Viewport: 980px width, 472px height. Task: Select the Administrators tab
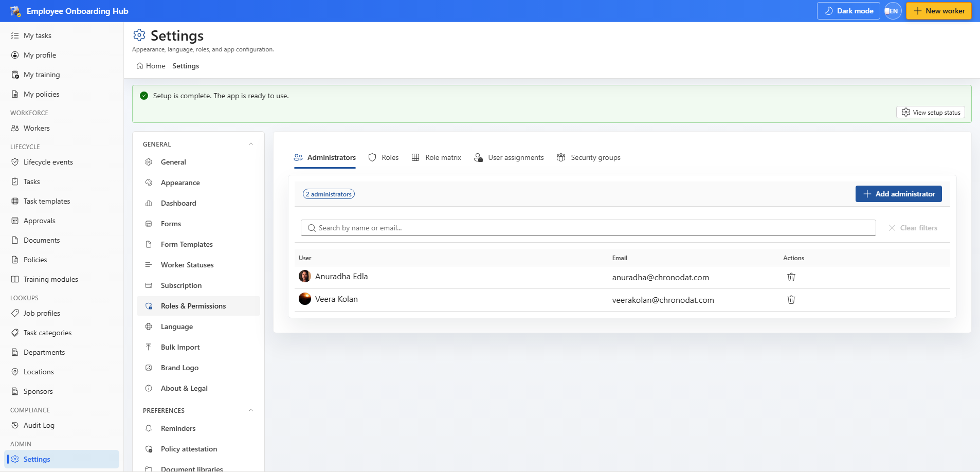click(x=325, y=157)
